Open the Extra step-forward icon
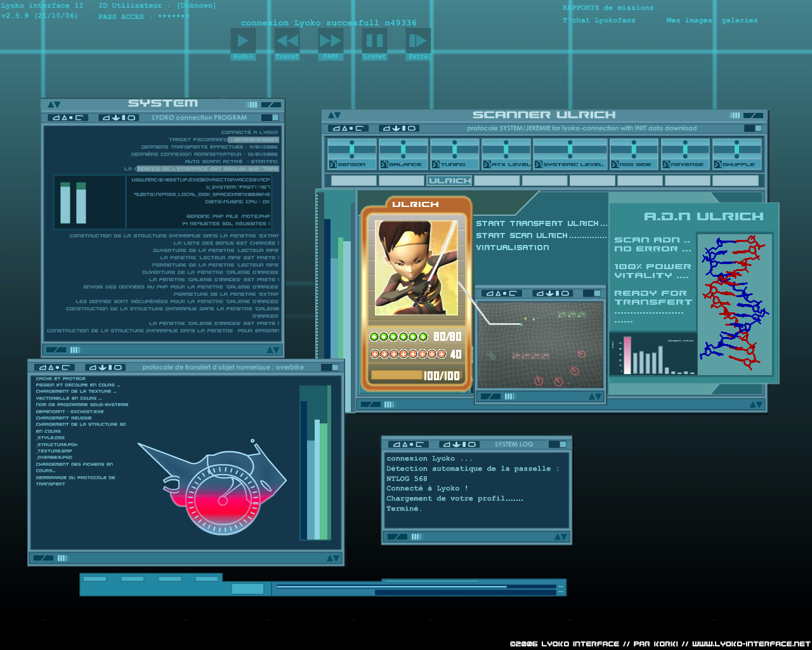Screen dimensions: 812x650 tap(418, 41)
